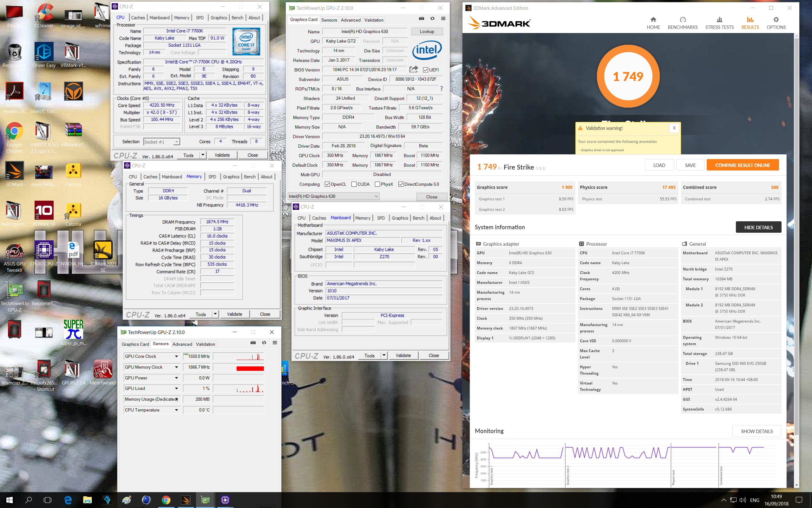
Task: Open the GPU Load sensor dropdown
Action: click(176, 388)
